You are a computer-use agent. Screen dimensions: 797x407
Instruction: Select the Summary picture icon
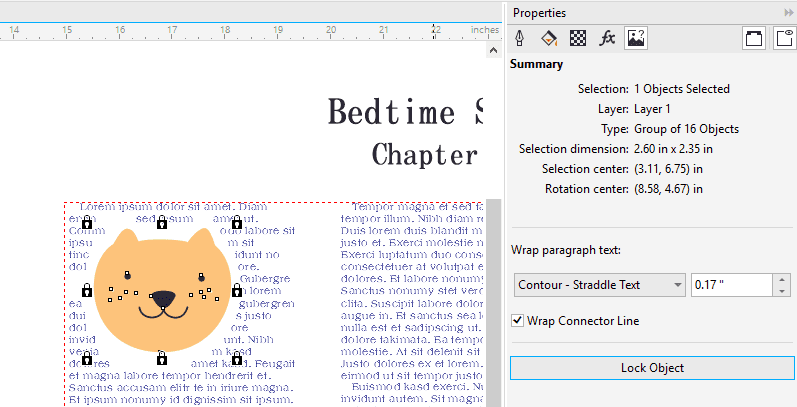[635, 38]
